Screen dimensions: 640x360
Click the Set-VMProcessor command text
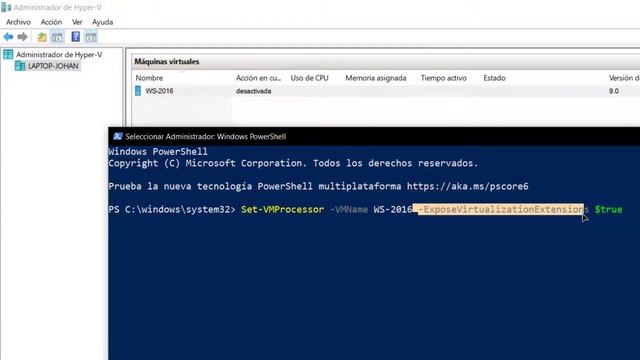(282, 209)
